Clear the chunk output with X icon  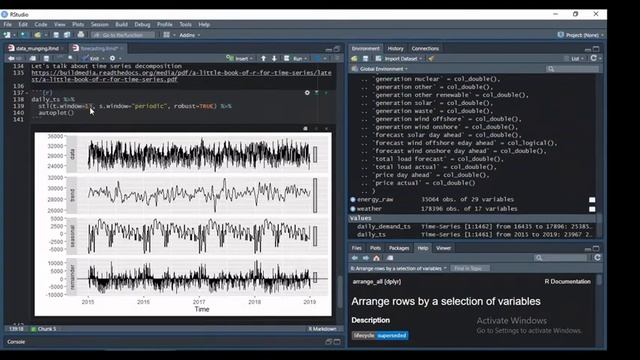326,129
